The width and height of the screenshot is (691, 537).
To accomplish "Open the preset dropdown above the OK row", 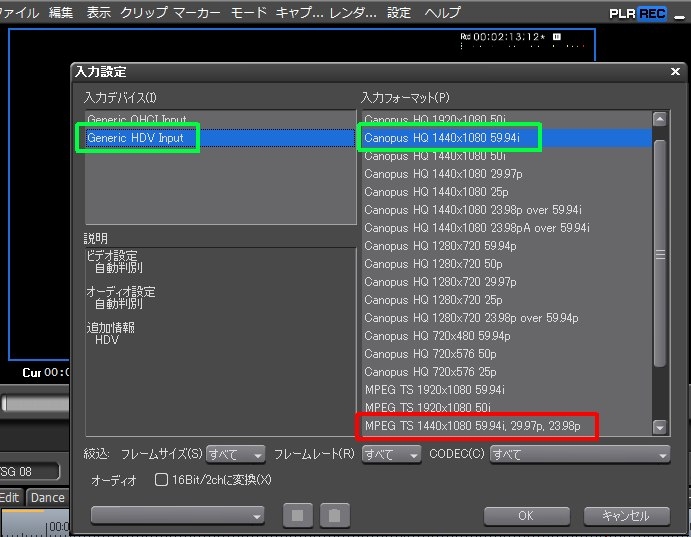I will point(178,515).
